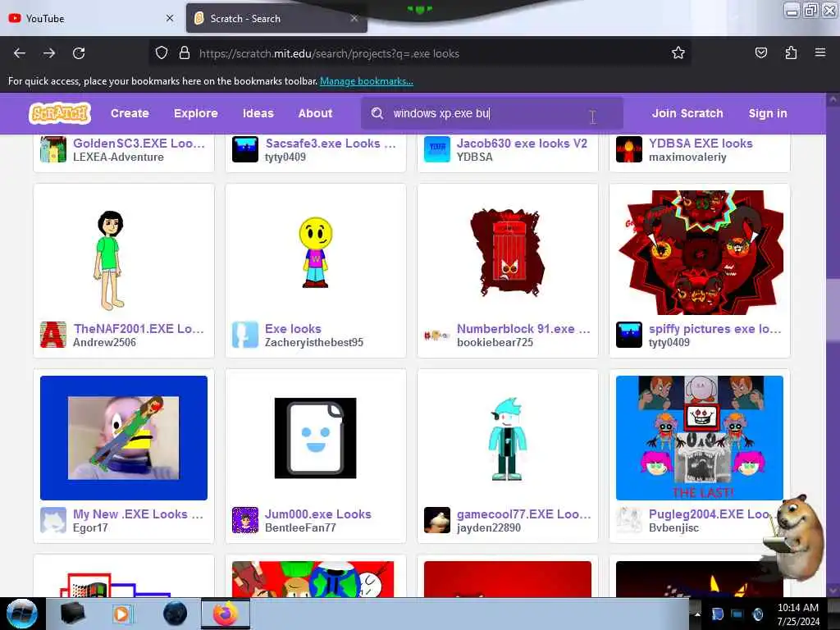Open Jum000.exe Looks project title
The height and width of the screenshot is (630, 840).
[x=317, y=514]
